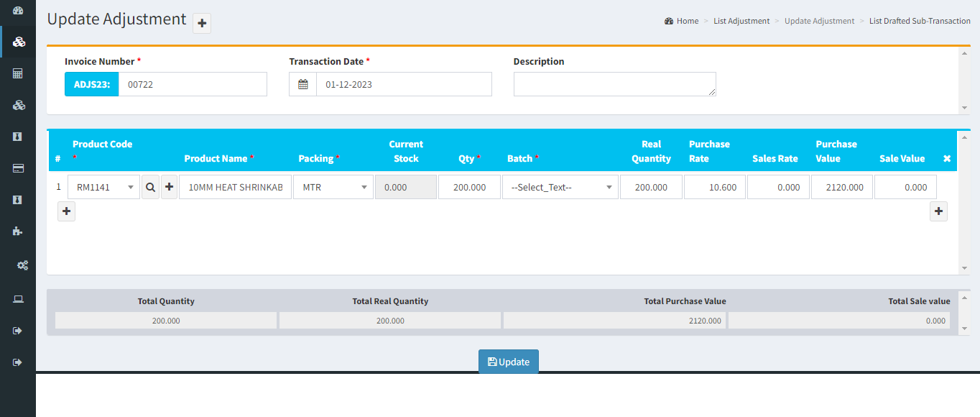Navigate to List Adjustment breadcrumb link
The image size is (980, 417).
point(741,21)
